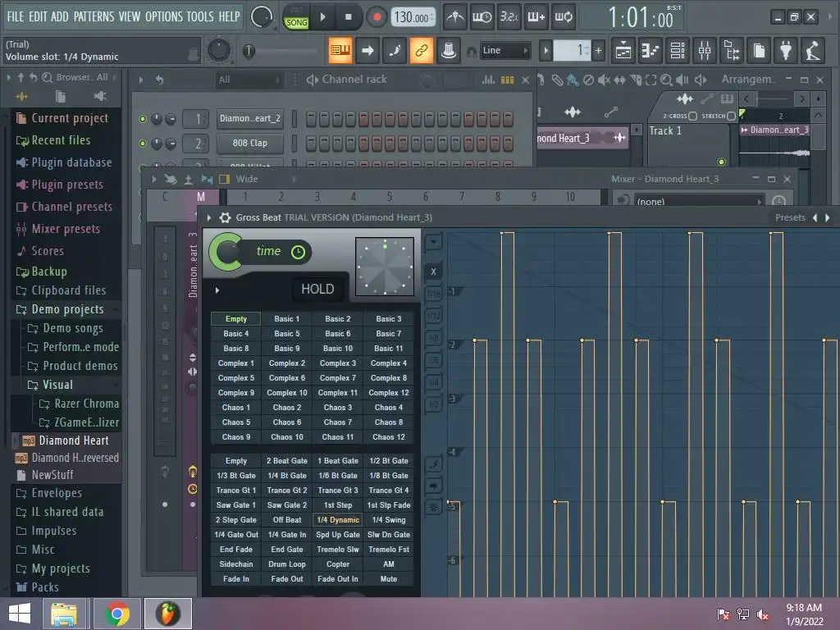Screen dimensions: 840x630
Task: Open the Mixer view icon
Action: tap(705, 51)
